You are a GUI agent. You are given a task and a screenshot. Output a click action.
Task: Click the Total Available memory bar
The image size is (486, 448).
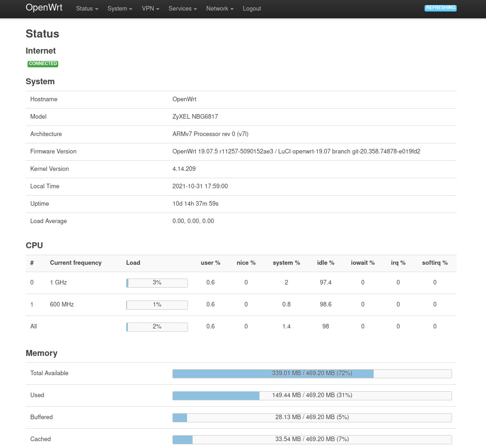tap(312, 373)
